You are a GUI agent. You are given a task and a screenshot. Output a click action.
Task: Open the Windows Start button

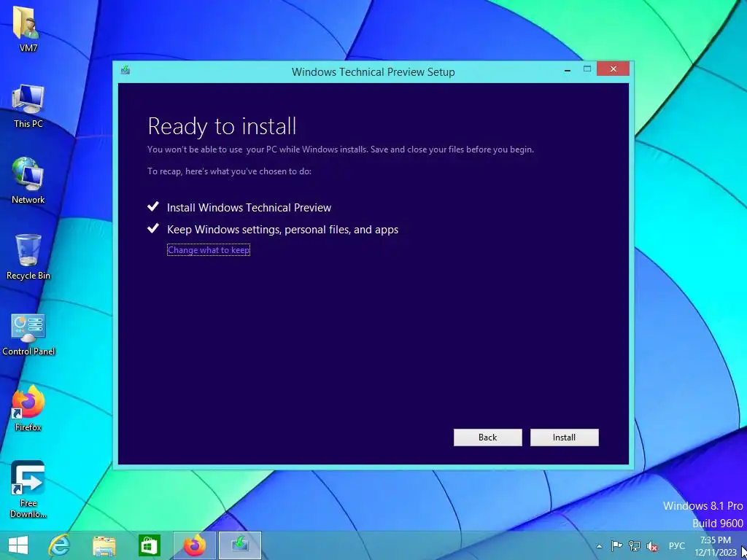[x=18, y=545]
